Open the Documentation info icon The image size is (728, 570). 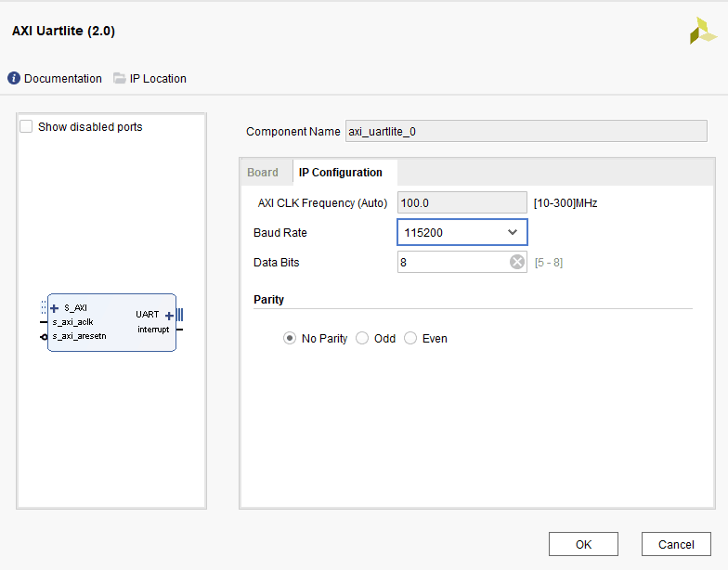[14, 79]
